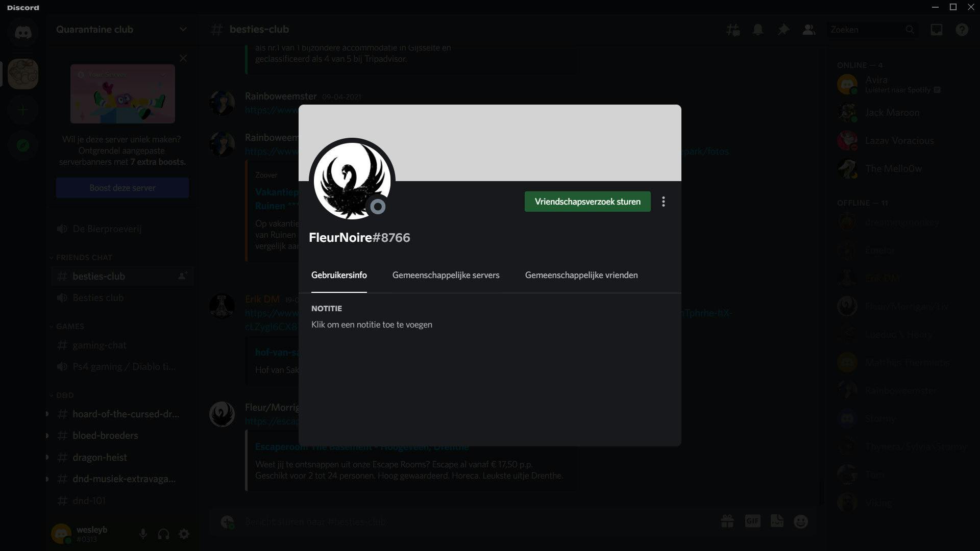Click the Add a Server plus icon

23,110
